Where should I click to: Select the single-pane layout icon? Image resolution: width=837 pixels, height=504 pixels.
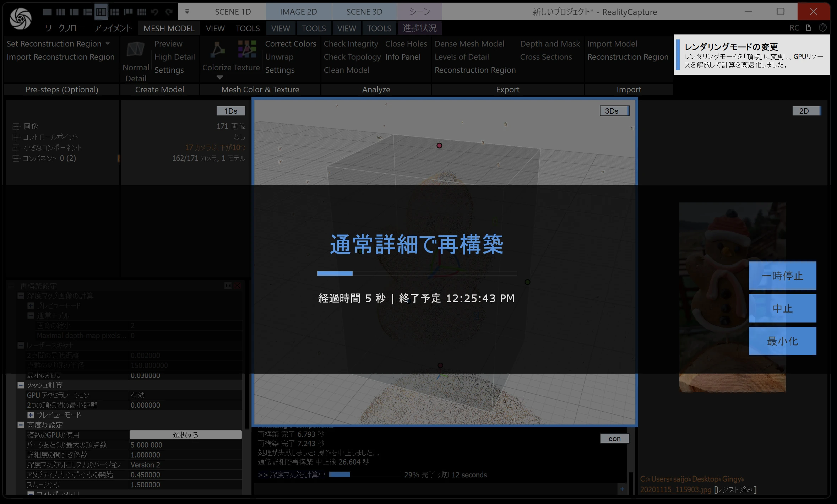[x=47, y=12]
